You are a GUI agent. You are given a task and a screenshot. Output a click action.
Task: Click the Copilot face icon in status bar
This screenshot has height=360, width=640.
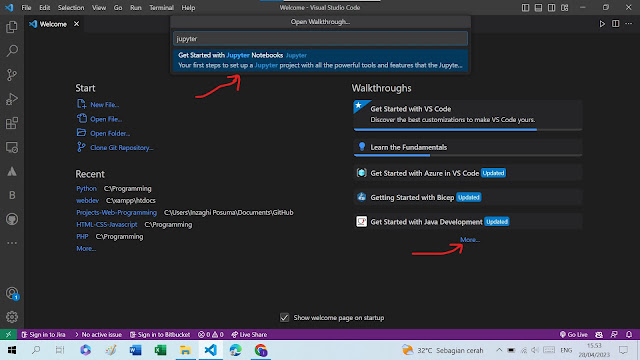(599, 334)
